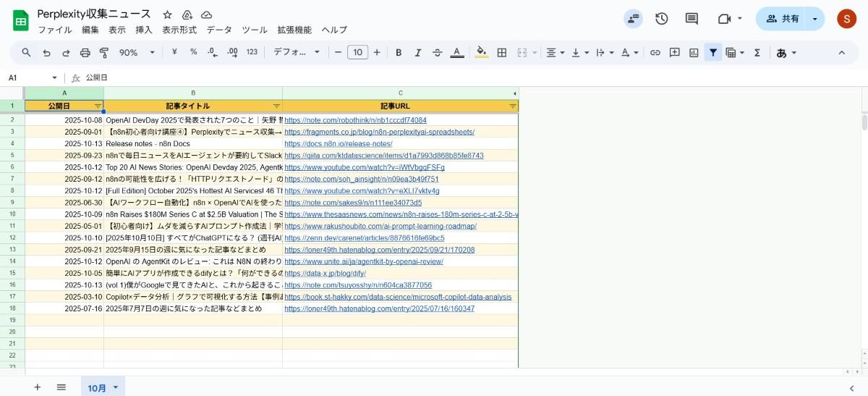Click the print icon in toolbar
Viewport: 868px width, 396px height.
click(x=85, y=52)
